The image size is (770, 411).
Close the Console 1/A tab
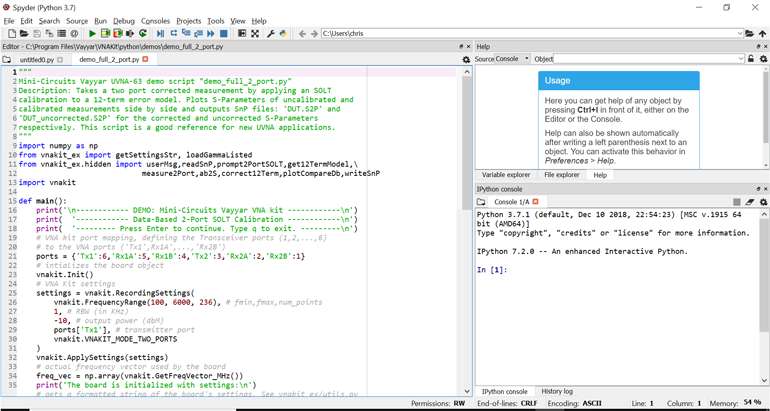point(535,202)
